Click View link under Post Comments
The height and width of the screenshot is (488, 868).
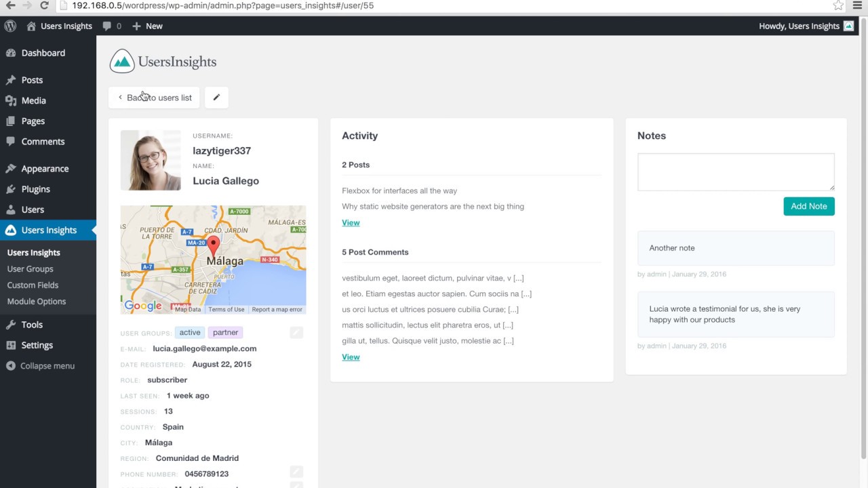tap(351, 357)
